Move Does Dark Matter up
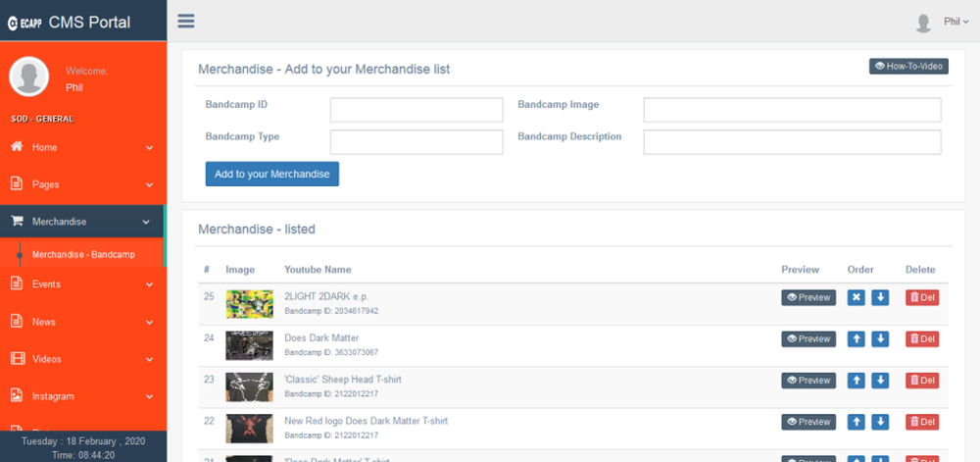Screen dimensions: 980x462 857,338
